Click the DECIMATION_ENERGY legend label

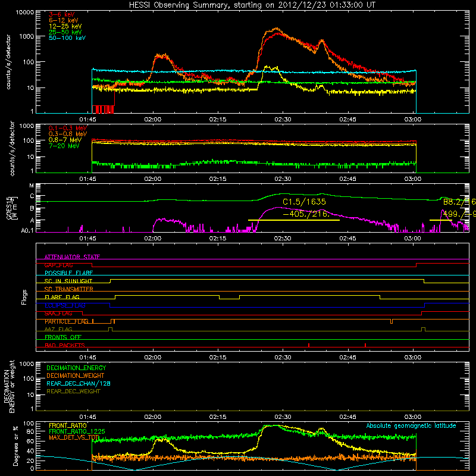pyautogui.click(x=76, y=368)
